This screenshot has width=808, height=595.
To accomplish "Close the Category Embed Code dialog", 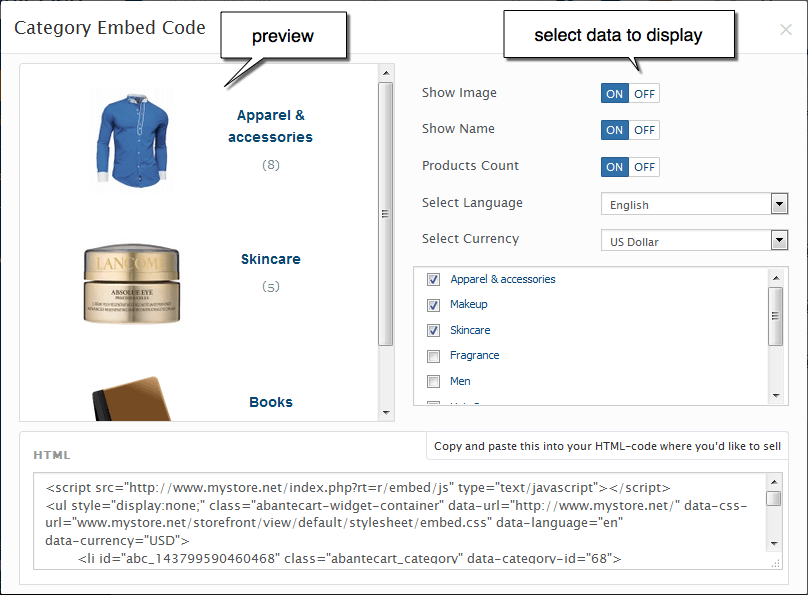I will coord(785,30).
